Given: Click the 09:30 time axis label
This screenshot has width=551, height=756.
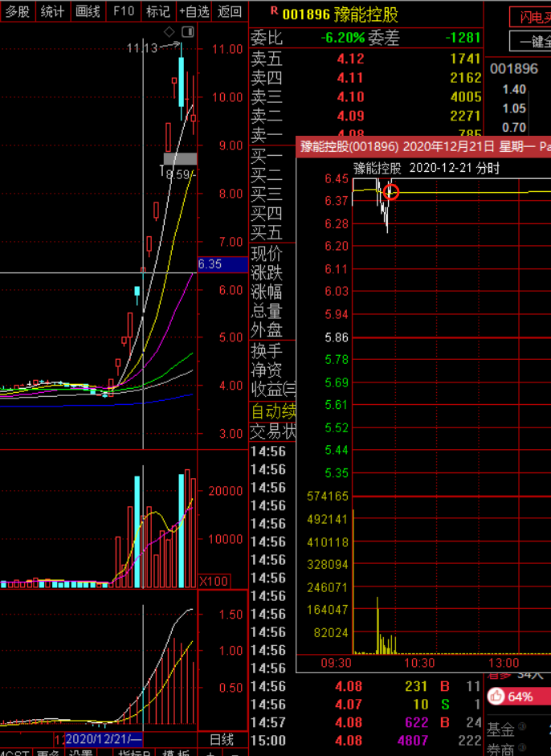Looking at the screenshot, I should (336, 663).
